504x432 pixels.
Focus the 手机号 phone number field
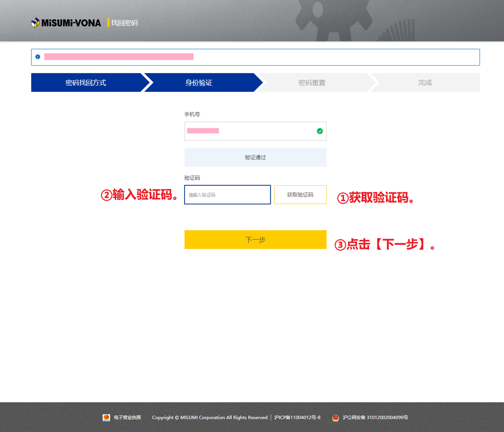tap(249, 131)
